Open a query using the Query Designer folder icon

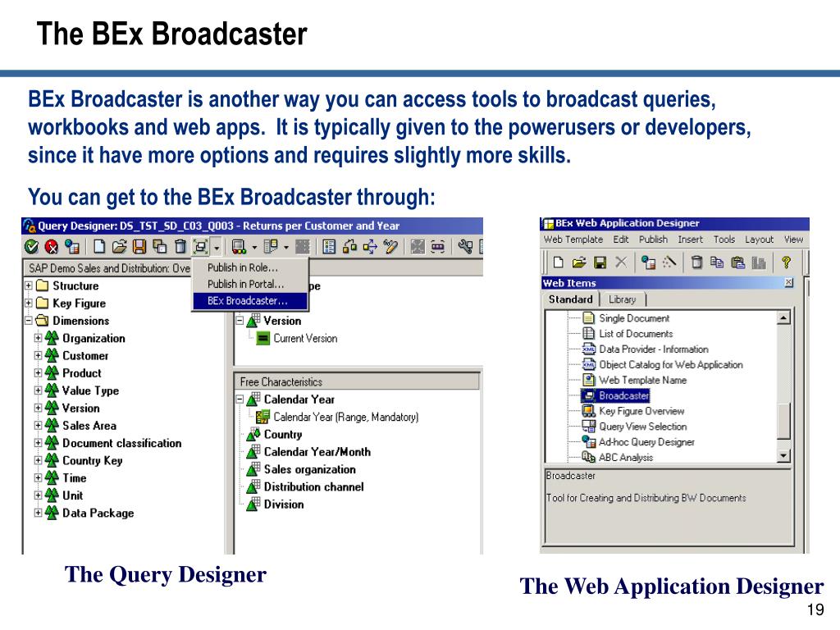pyautogui.click(x=119, y=246)
